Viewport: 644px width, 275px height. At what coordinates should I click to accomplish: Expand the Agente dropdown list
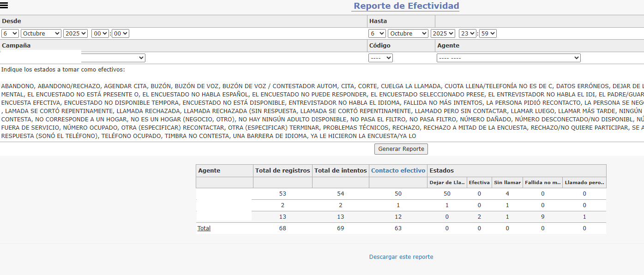[x=508, y=58]
